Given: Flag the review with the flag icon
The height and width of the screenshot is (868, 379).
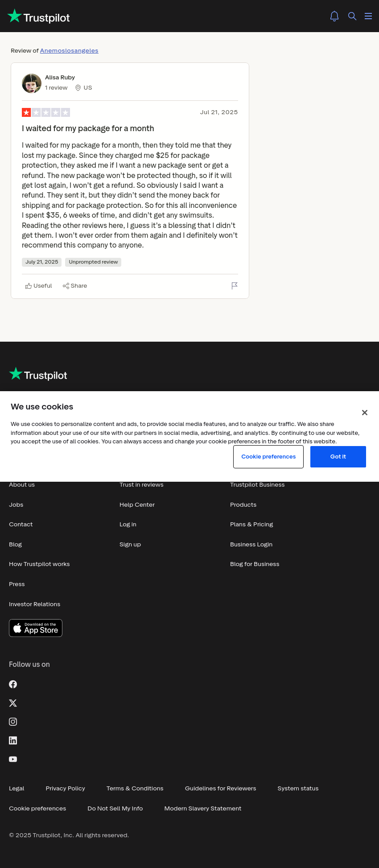Looking at the screenshot, I should coord(235,286).
